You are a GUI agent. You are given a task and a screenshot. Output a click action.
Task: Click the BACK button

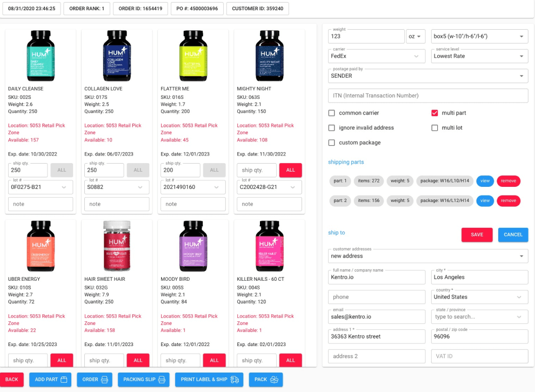pos(11,380)
